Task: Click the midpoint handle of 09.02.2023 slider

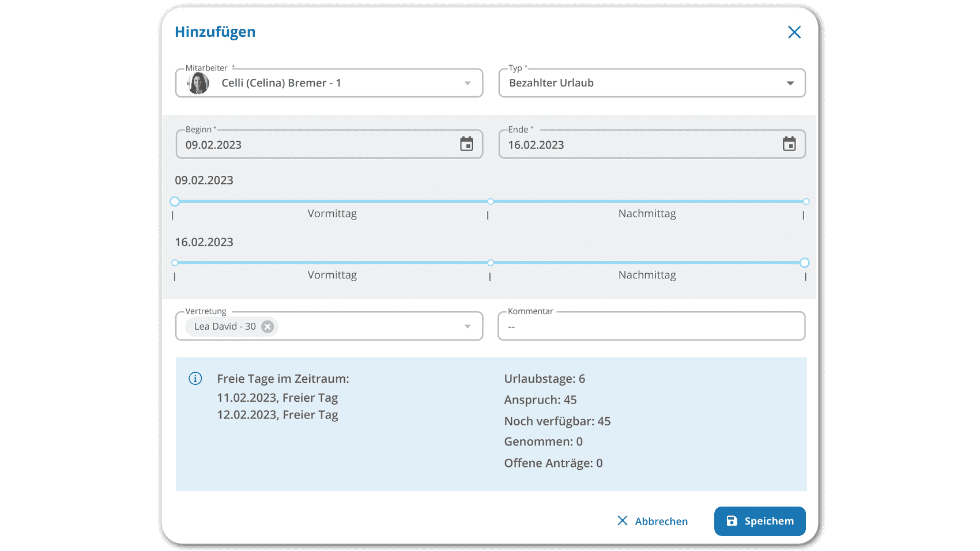Action: (x=491, y=202)
